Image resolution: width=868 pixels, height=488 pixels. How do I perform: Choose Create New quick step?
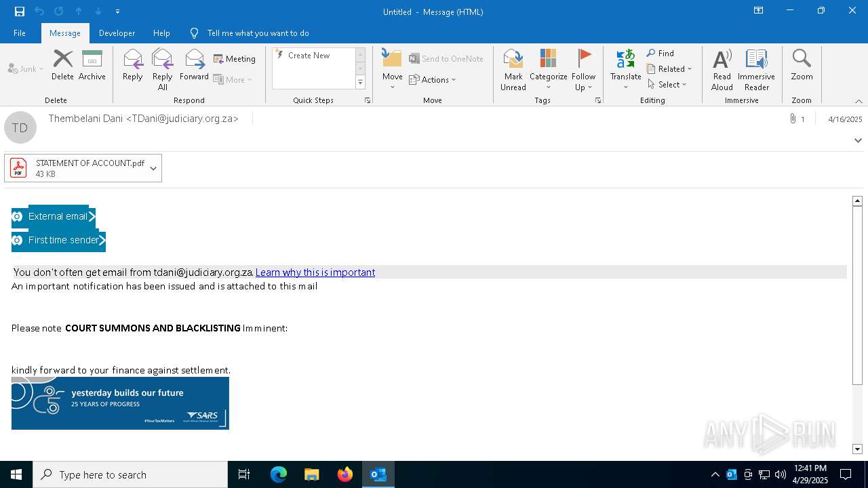(309, 56)
